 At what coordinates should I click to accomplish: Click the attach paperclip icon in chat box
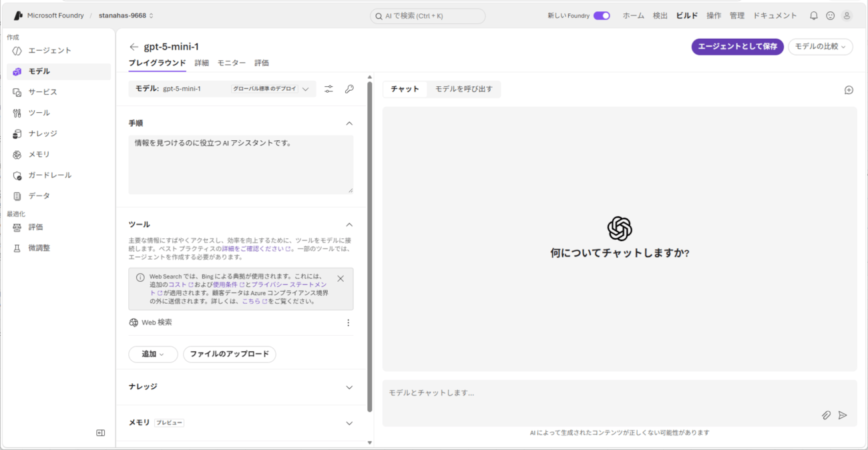(x=826, y=415)
